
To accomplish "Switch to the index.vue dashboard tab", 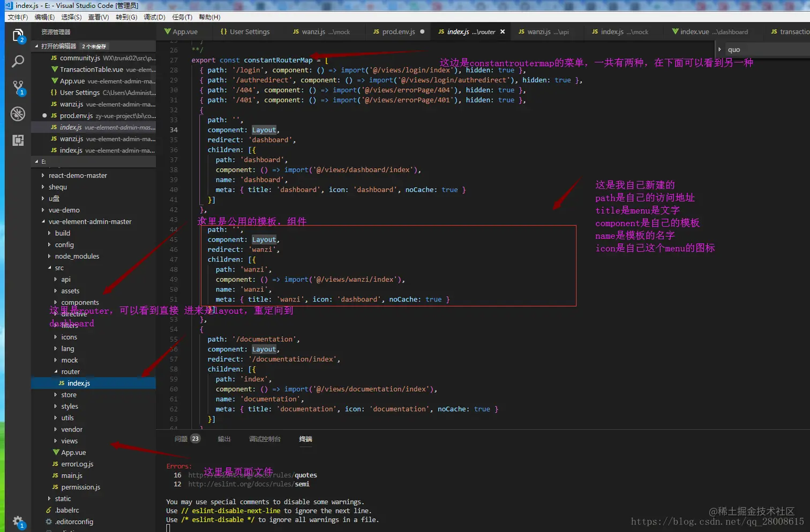I will coord(710,32).
